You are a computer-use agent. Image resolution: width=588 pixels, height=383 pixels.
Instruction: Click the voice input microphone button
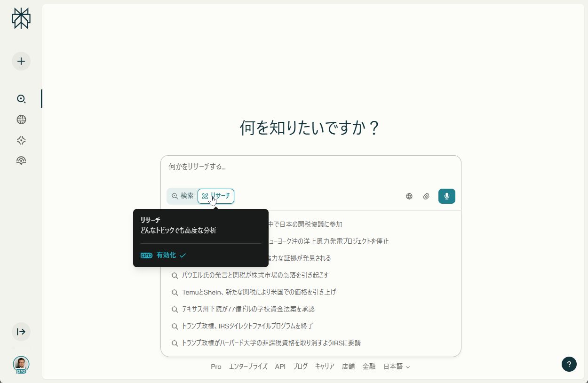pyautogui.click(x=446, y=196)
